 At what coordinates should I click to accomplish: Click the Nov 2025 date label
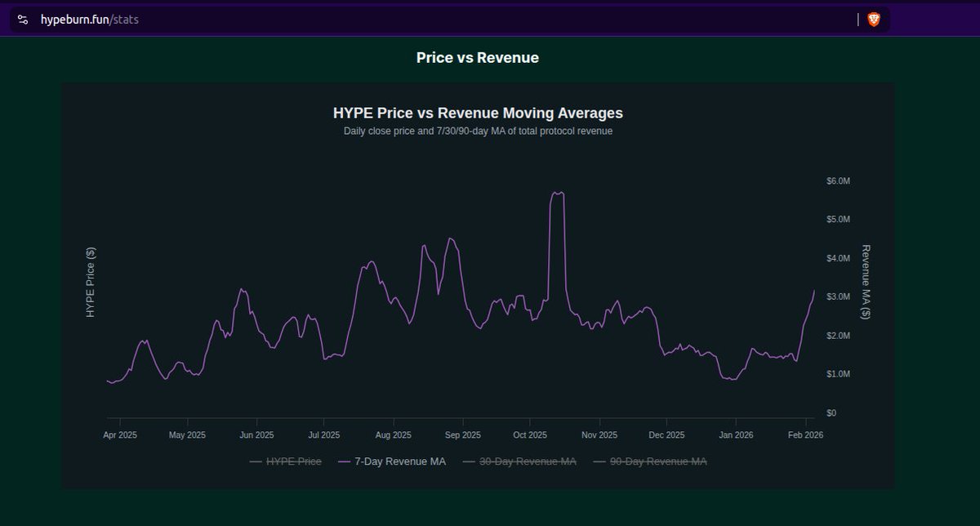(599, 435)
